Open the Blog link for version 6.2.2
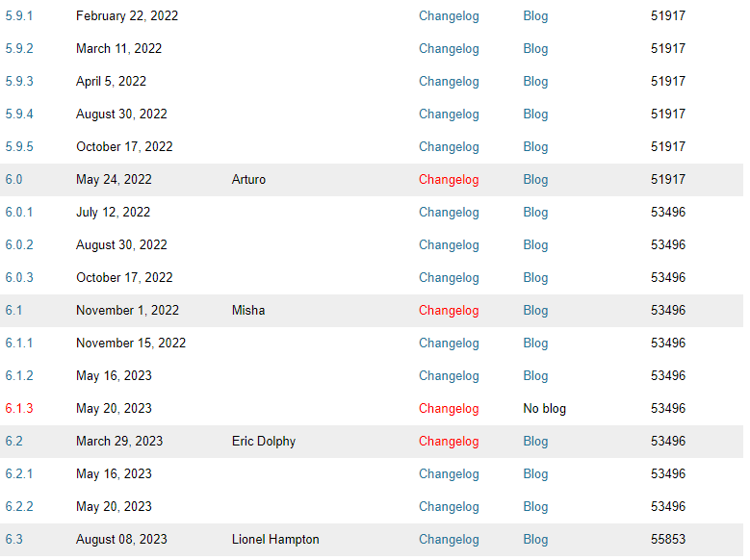 pos(535,507)
